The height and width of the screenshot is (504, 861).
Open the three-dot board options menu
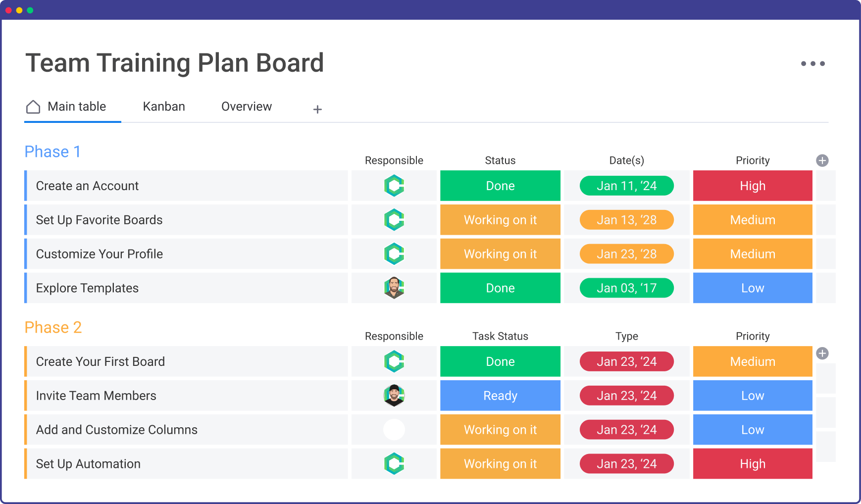click(812, 63)
